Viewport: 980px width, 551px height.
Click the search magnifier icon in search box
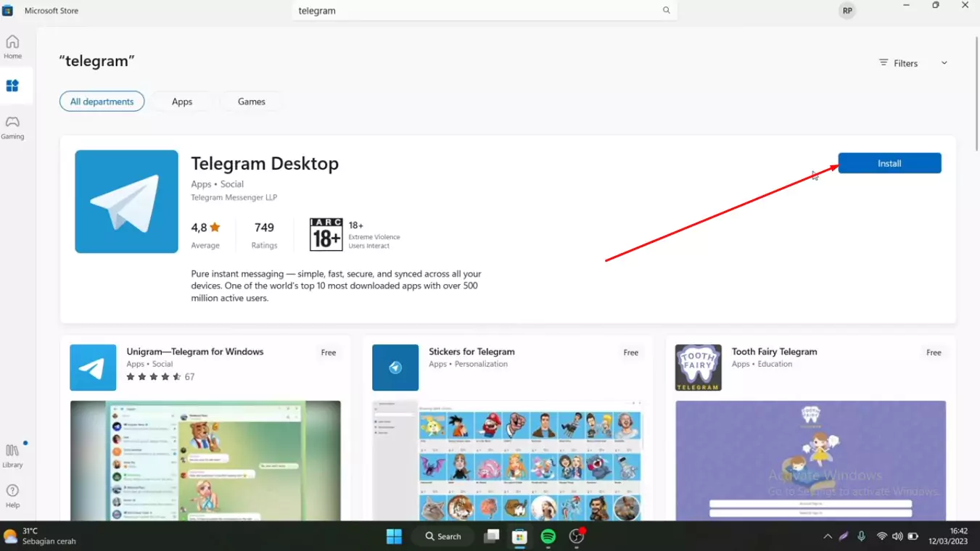(666, 10)
